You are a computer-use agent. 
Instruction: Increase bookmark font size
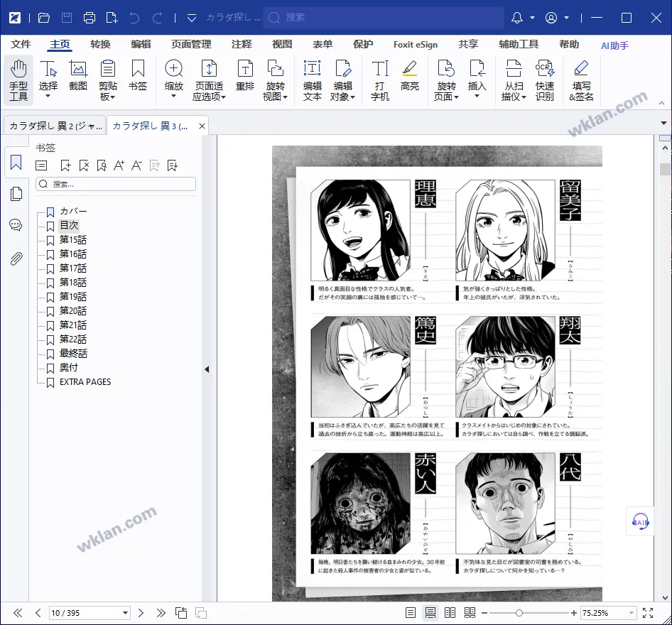pyautogui.click(x=119, y=165)
